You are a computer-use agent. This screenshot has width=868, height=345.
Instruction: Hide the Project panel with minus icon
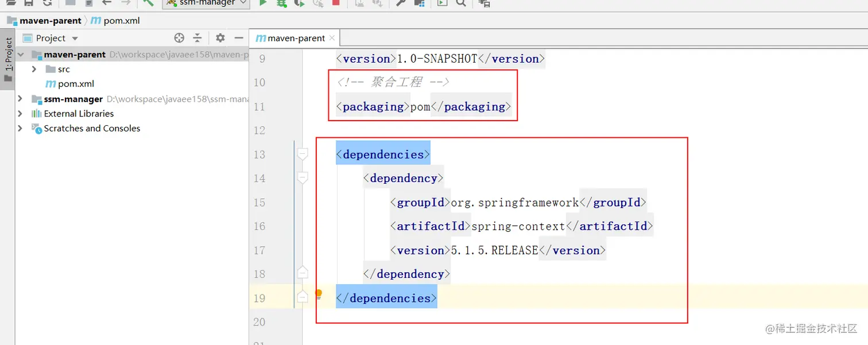[239, 38]
